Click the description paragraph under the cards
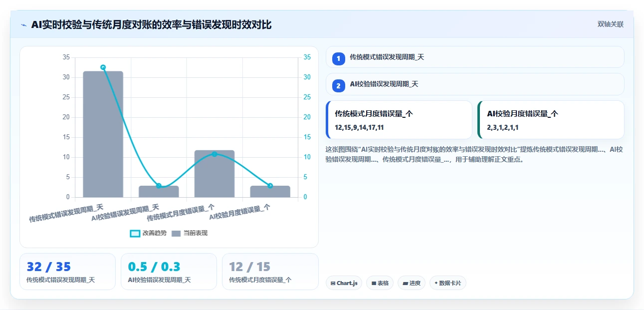 tap(474, 155)
